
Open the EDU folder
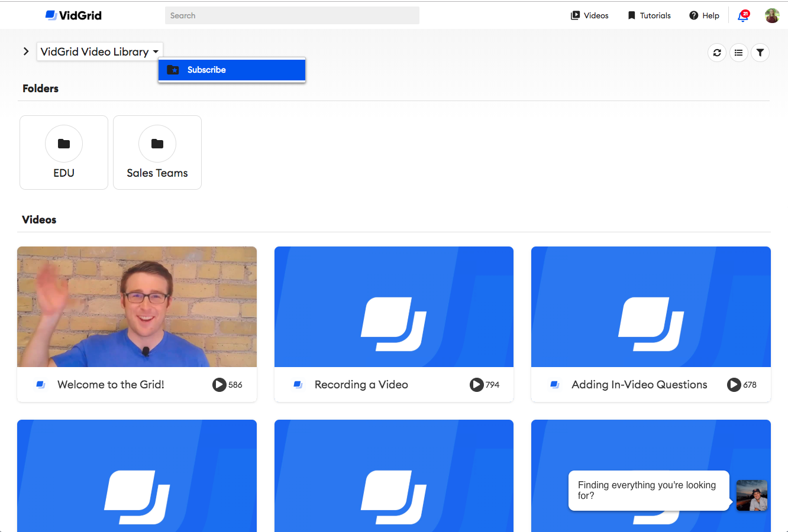point(64,153)
